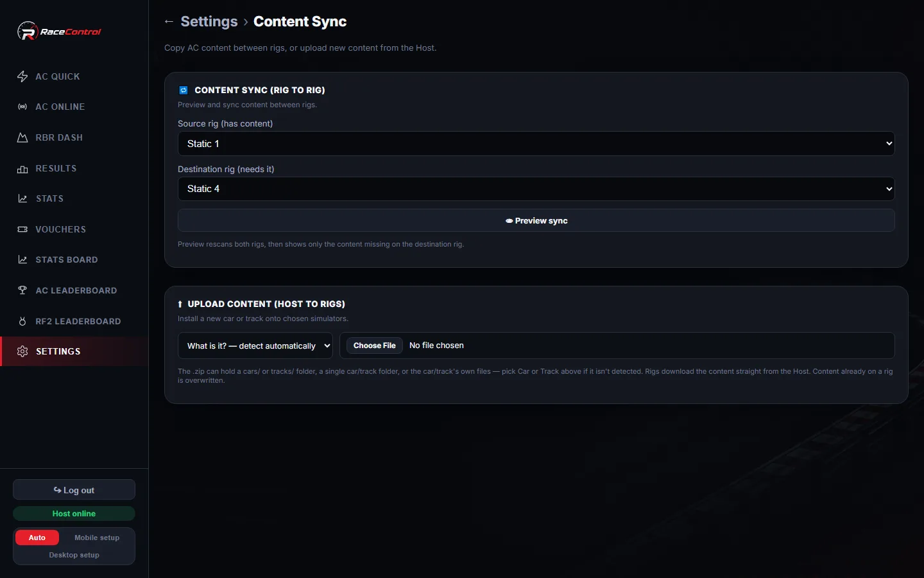
Task: Click the RaceControl logo
Action: point(59,31)
